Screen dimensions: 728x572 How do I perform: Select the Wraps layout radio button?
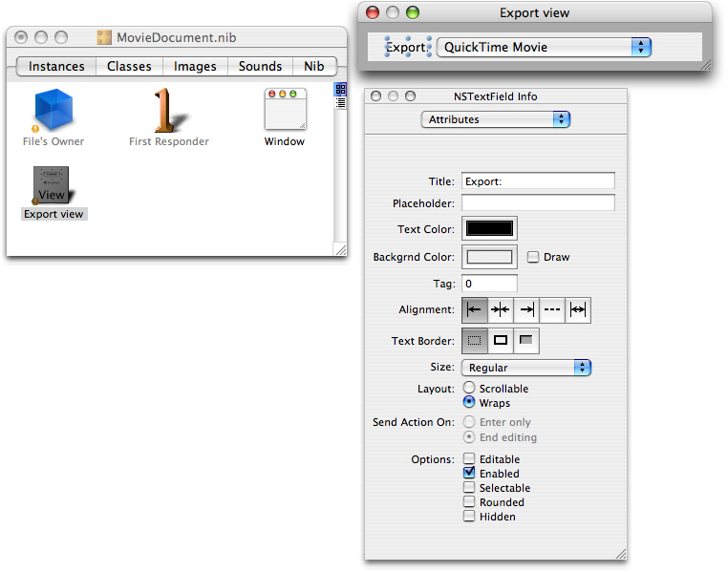pyautogui.click(x=469, y=402)
